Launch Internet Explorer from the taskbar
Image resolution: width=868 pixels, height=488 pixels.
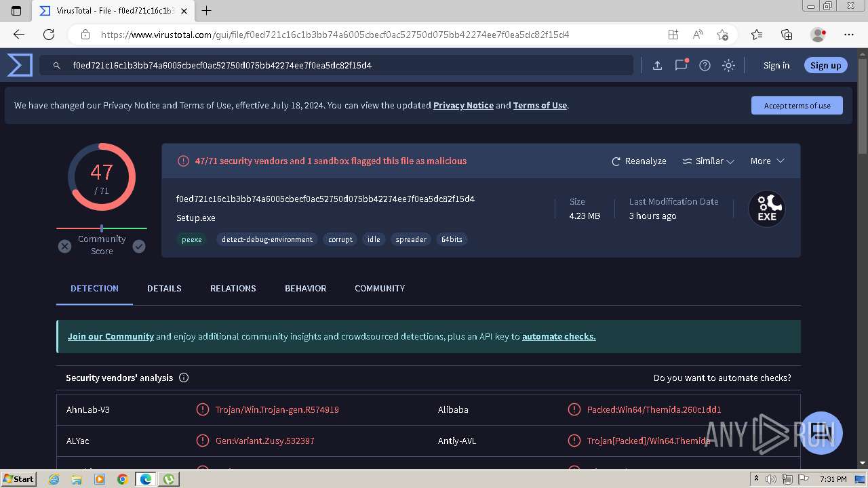[54, 479]
